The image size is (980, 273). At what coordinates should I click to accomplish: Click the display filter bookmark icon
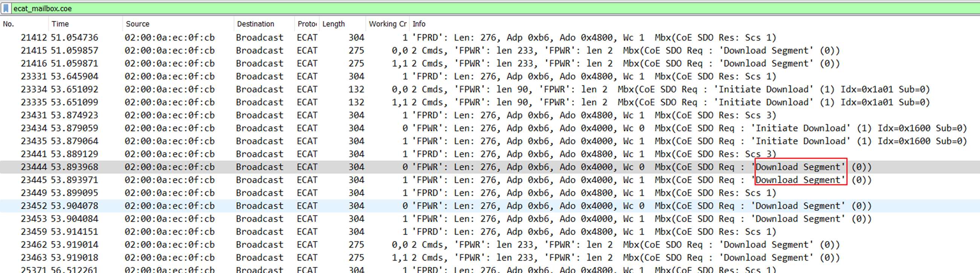tap(6, 8)
